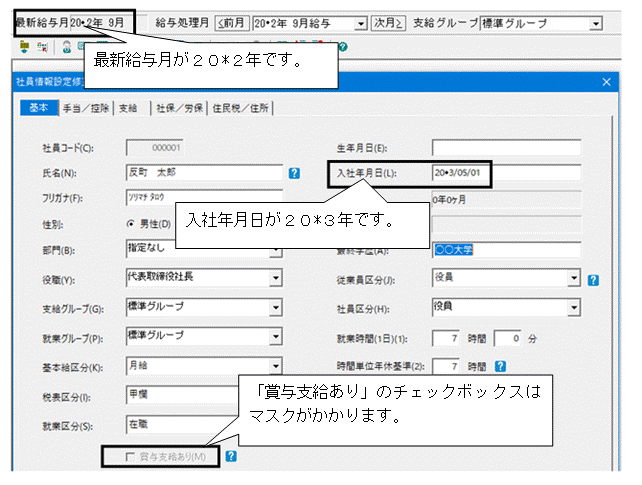The image size is (642, 485).
Task: Open the help icon next to 氏名
Action: (x=294, y=173)
